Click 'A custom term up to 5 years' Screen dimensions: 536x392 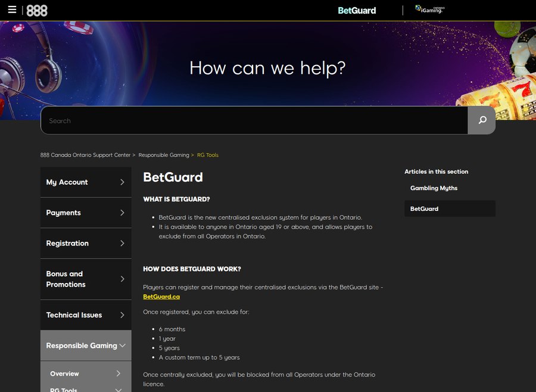point(200,357)
